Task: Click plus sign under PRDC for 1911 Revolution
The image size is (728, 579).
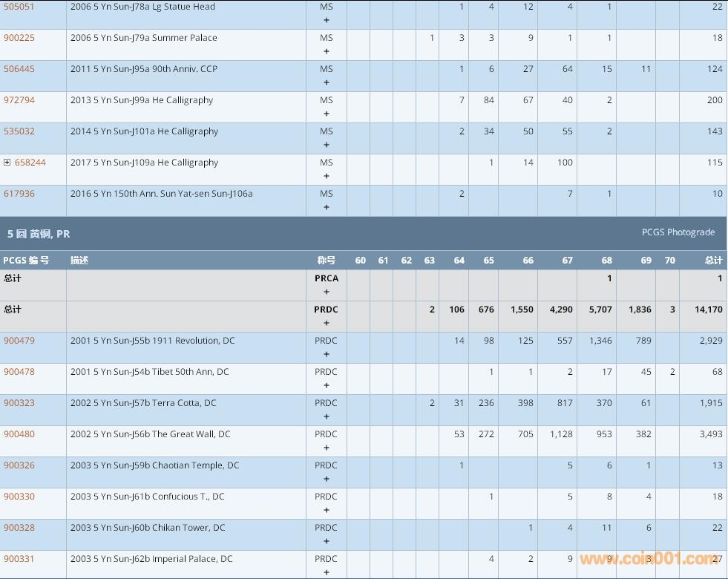Action: click(327, 355)
